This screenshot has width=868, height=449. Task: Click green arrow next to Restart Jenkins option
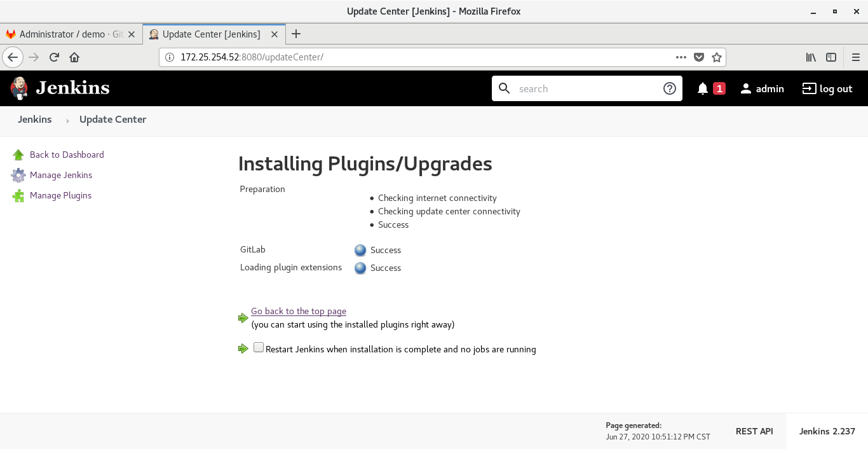(243, 349)
